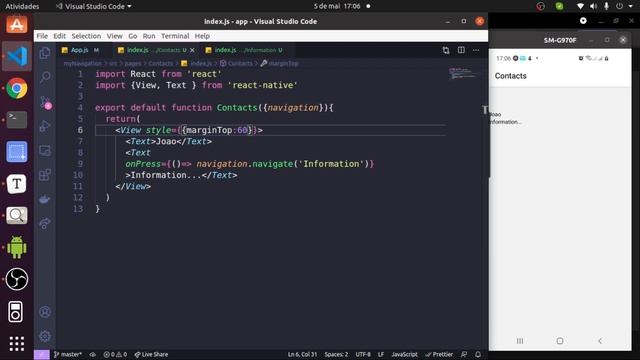Open the Explorer view in activity bar

pos(45,53)
